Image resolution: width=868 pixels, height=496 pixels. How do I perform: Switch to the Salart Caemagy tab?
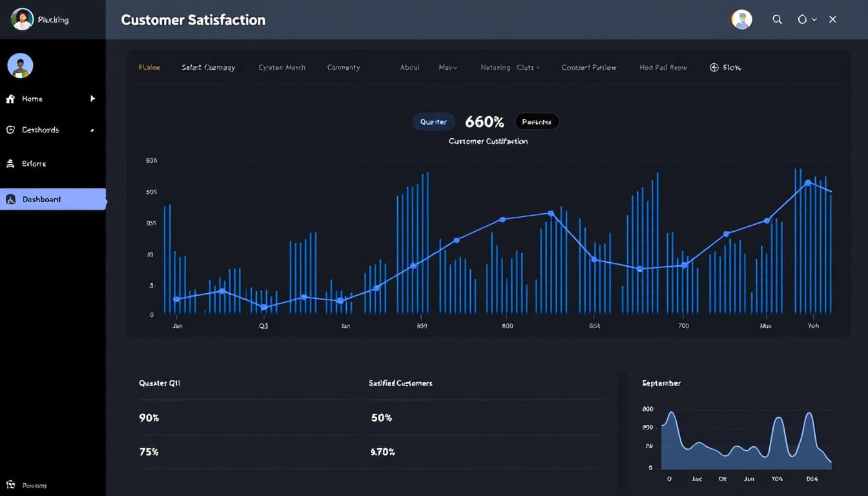click(x=208, y=67)
